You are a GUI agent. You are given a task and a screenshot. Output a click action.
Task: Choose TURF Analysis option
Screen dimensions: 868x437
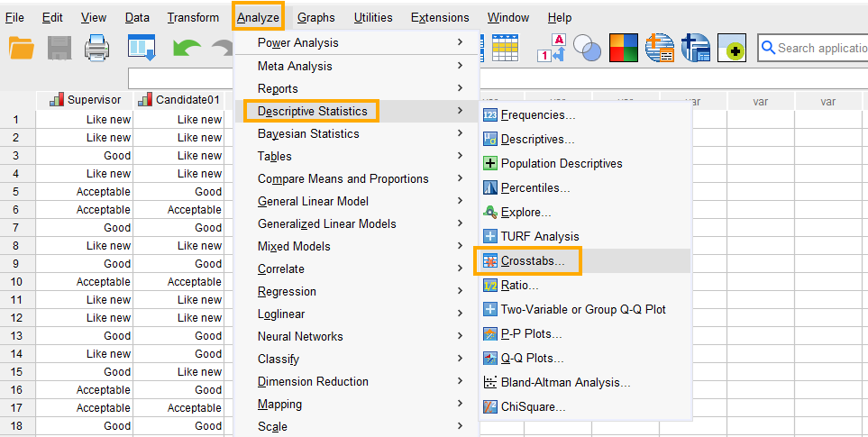[585, 237]
